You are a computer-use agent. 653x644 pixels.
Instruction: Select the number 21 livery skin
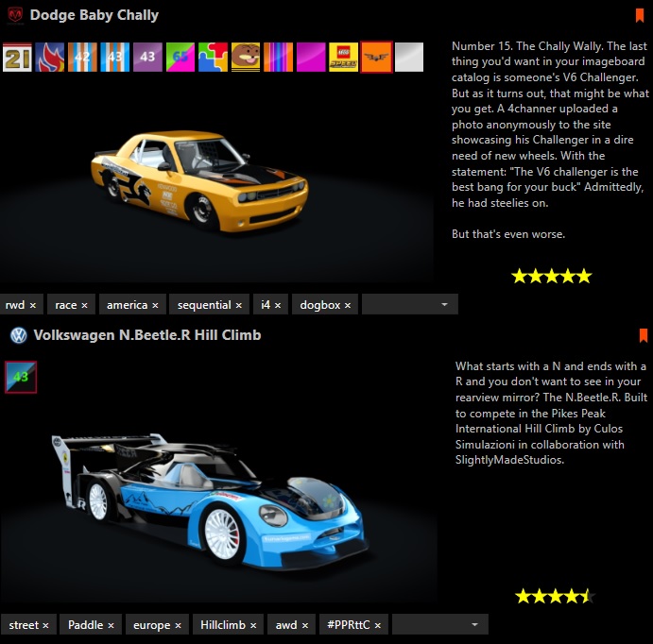click(17, 58)
